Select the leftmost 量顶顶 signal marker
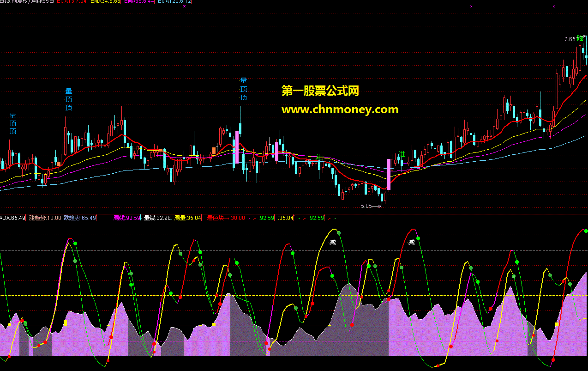This screenshot has width=588, height=371. click(12, 123)
